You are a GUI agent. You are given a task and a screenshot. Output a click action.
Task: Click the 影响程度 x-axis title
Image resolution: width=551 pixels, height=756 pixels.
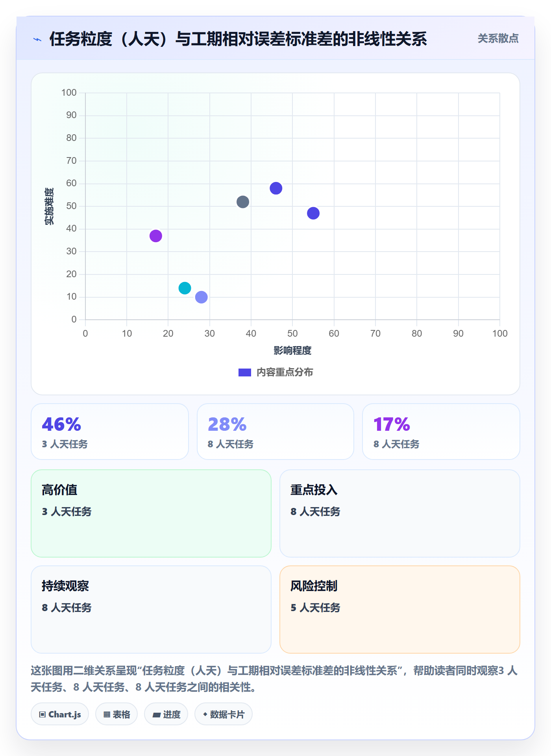292,350
